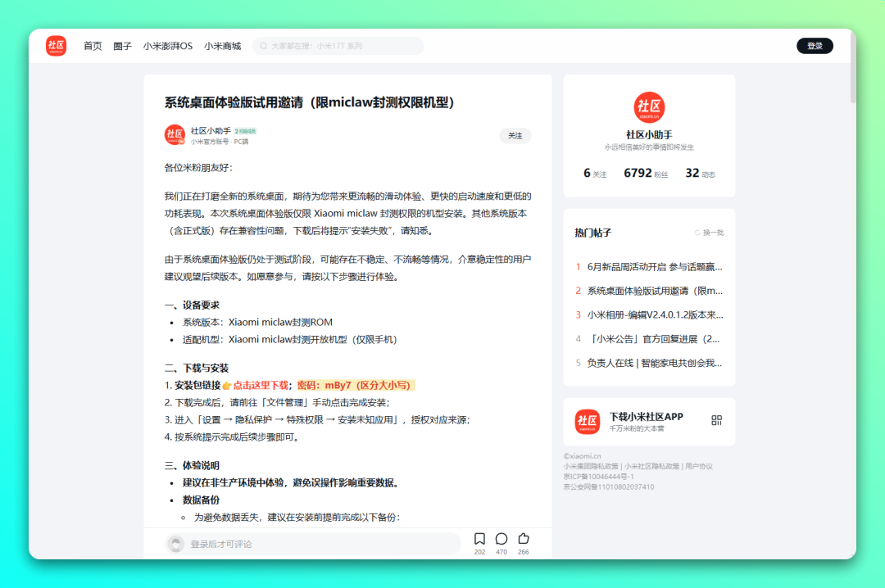Viewport: 885px width, 588px height.
Task: Click the 各位米粉朋友好 greeting line
Action: 198,168
